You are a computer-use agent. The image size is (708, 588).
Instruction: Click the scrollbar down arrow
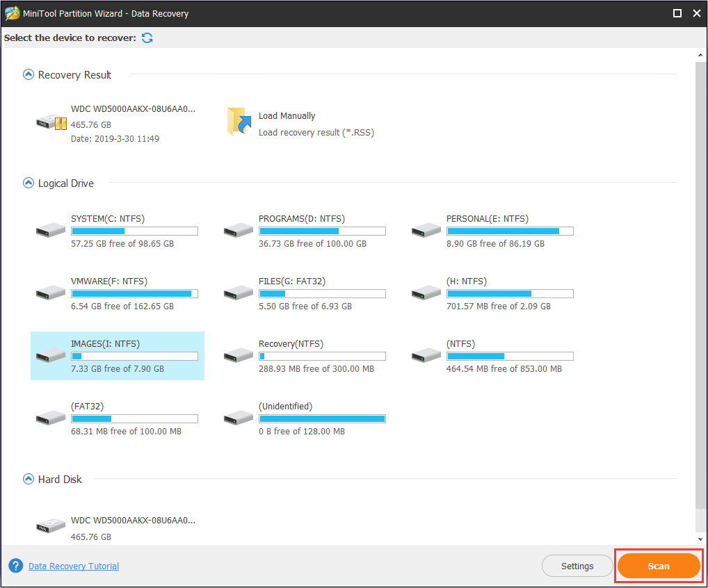[700, 539]
